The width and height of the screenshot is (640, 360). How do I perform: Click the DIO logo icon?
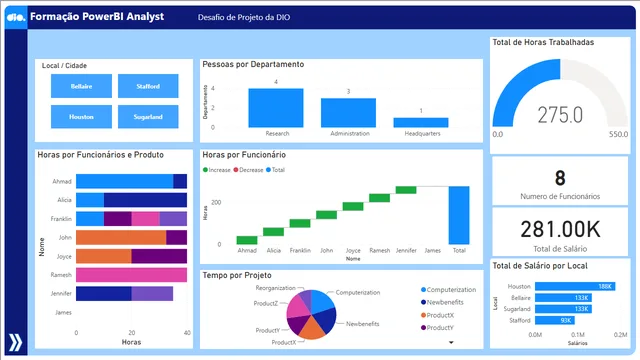(16, 17)
